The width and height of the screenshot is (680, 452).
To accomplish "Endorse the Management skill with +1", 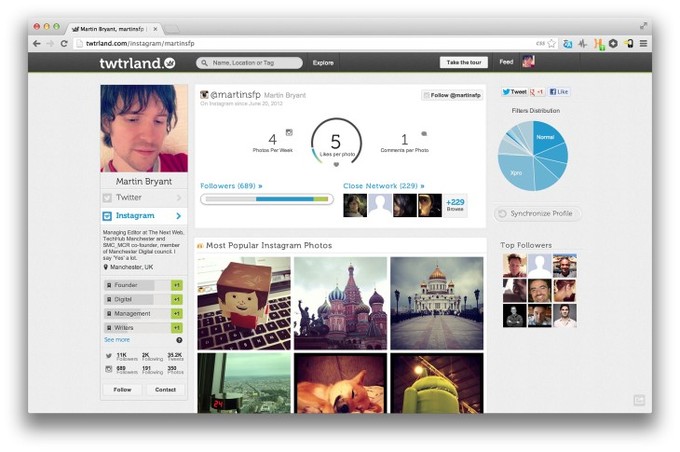I will click(177, 314).
